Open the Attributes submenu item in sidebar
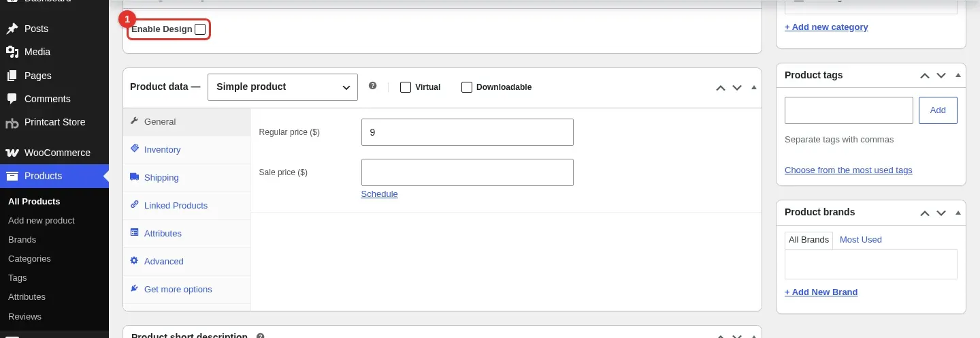The image size is (980, 338). coord(27,297)
